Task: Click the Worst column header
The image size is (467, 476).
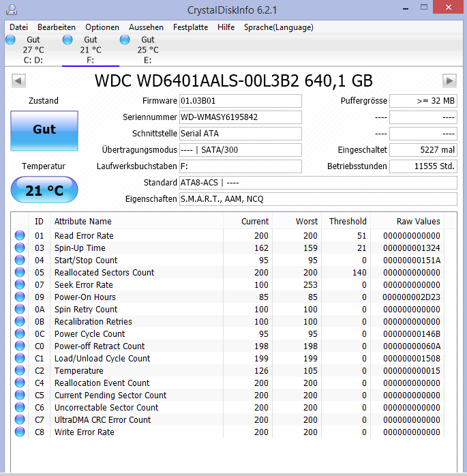Action: 297,222
